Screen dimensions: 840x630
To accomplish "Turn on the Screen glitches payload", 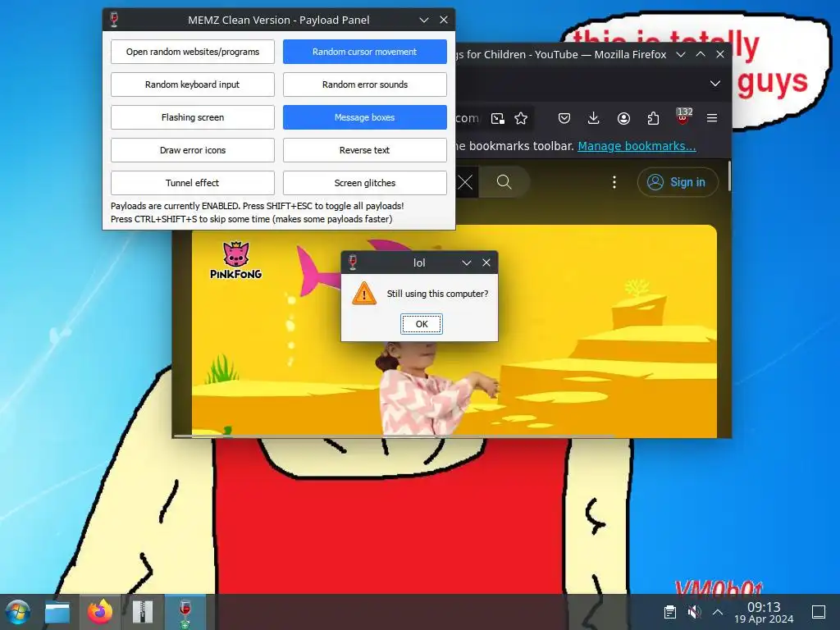I will 364,183.
